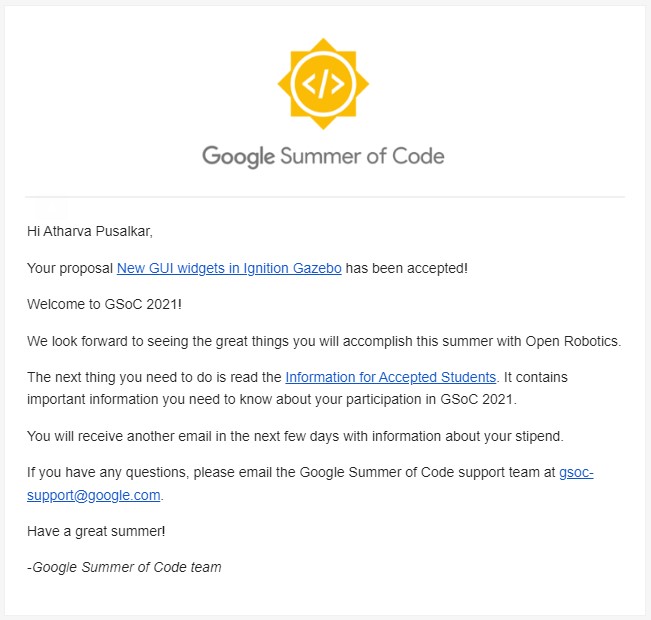
Task: Click the 'Your proposal' text before the link
Action: pos(70,268)
